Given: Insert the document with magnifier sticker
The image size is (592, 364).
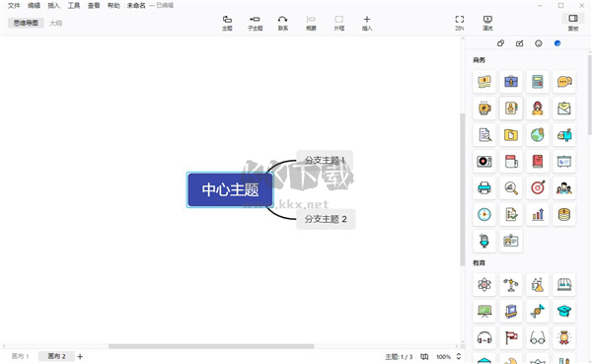Looking at the screenshot, I should [x=484, y=135].
